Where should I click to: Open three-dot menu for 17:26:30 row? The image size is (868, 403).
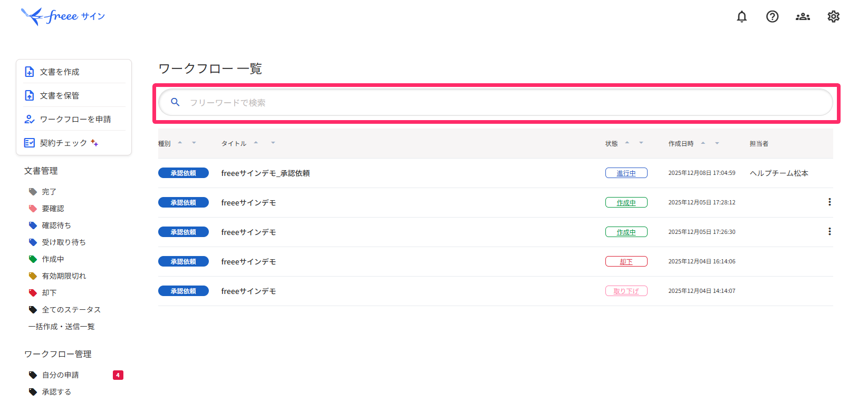click(829, 232)
